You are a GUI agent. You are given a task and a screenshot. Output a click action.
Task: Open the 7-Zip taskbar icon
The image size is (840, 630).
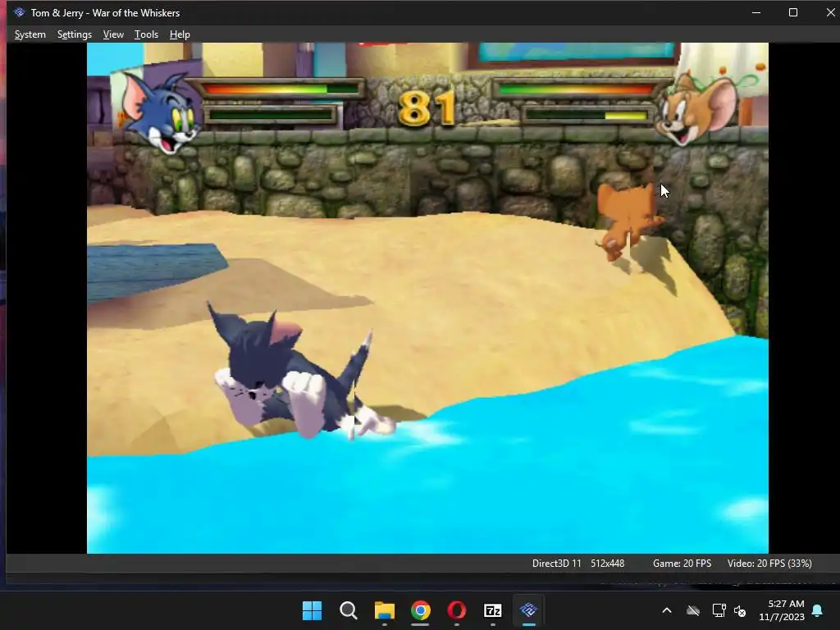(x=492, y=610)
